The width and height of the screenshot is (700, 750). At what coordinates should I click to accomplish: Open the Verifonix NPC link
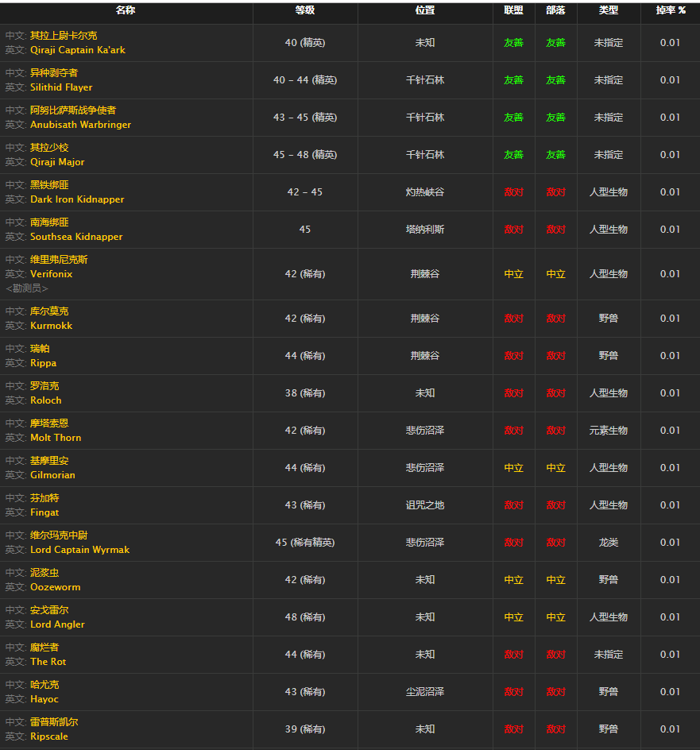click(x=51, y=274)
